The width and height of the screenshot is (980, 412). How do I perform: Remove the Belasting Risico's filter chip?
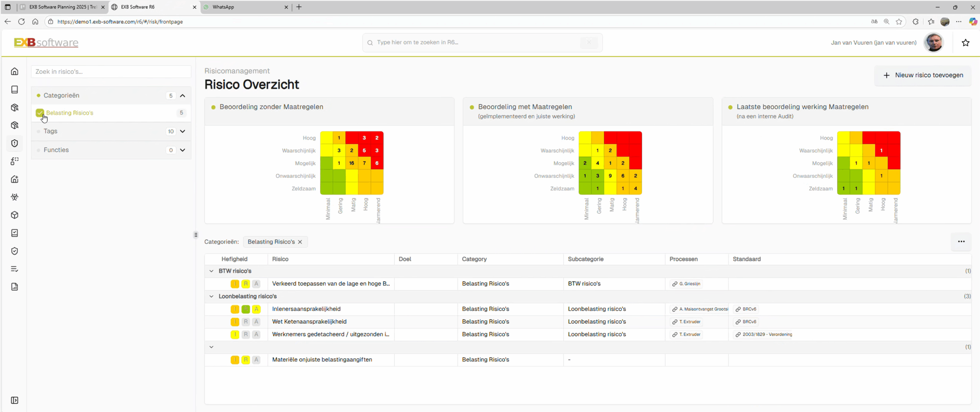pos(300,242)
